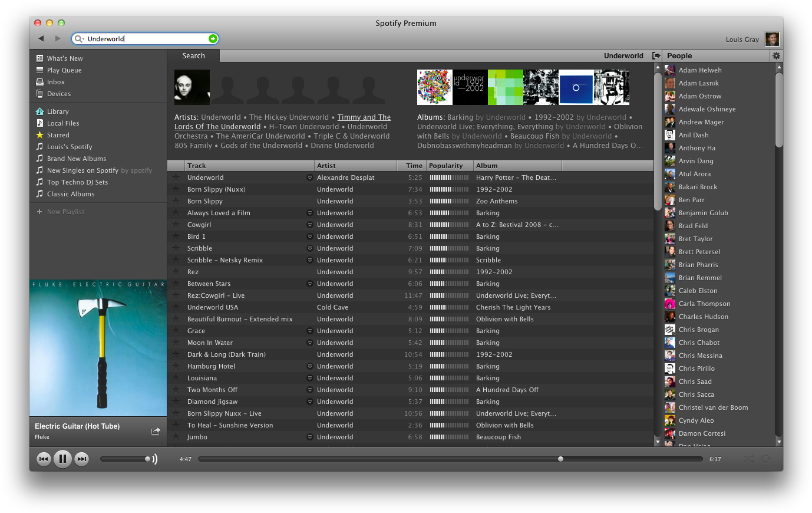
Task: Open dropdown arrow on Grace track
Action: [x=309, y=331]
